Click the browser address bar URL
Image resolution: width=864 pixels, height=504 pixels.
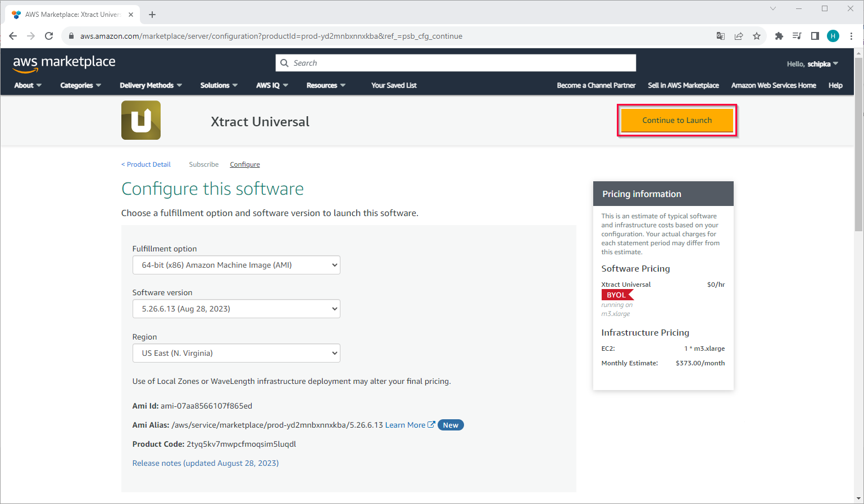pos(271,36)
